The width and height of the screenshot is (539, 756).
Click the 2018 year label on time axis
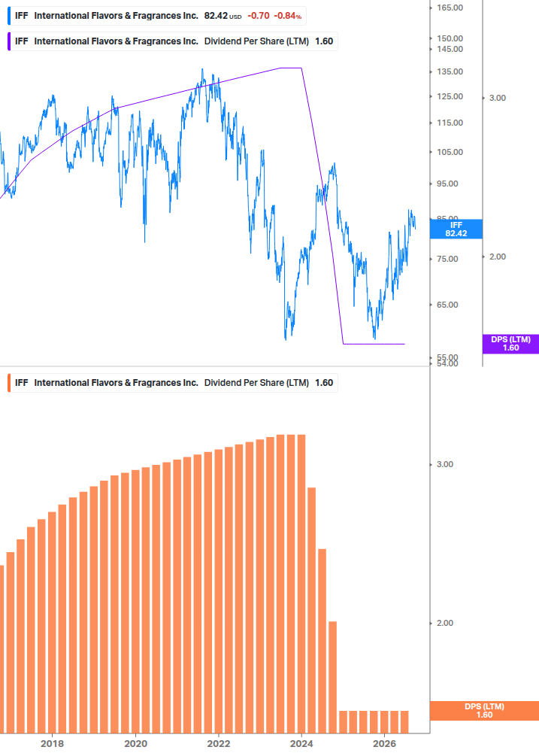click(x=52, y=743)
